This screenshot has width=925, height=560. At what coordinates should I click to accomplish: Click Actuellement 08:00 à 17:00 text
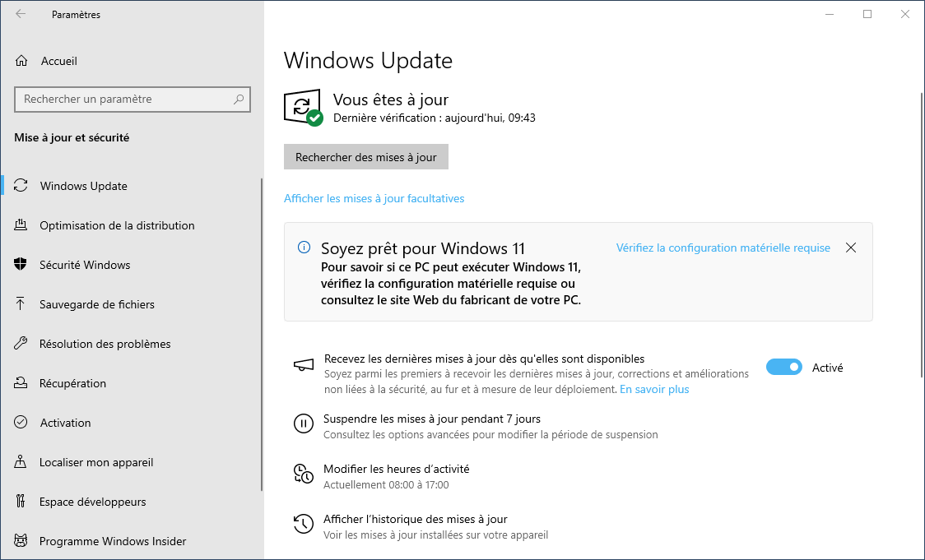point(386,484)
